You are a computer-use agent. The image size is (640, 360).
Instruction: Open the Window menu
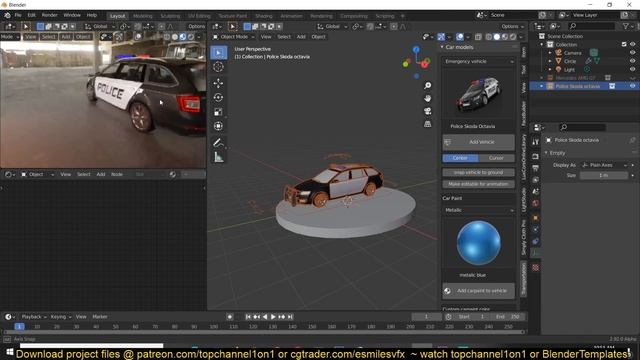coord(72,15)
